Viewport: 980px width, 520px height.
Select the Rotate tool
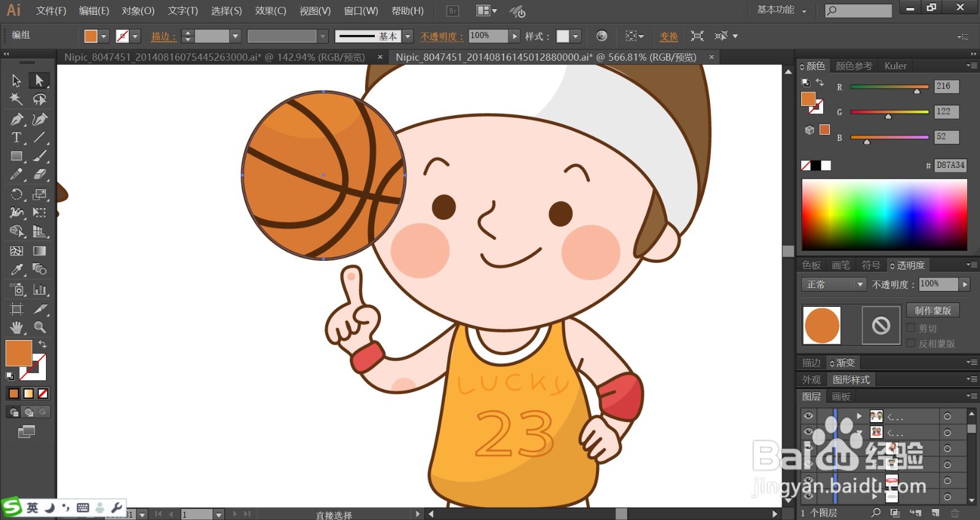tap(17, 194)
